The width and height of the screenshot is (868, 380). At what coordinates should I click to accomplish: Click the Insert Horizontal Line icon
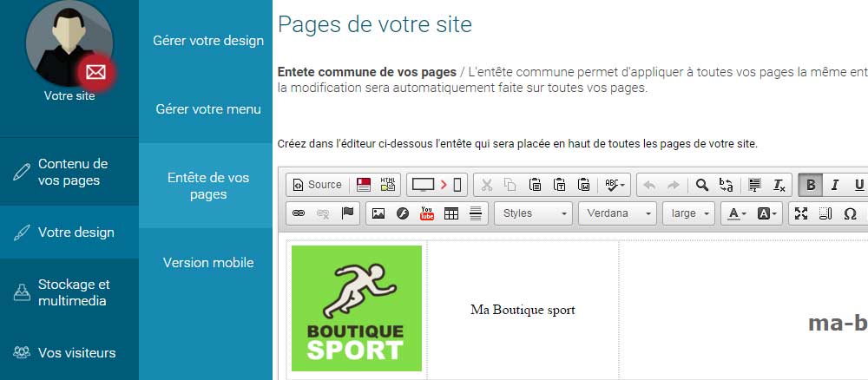coord(476,213)
